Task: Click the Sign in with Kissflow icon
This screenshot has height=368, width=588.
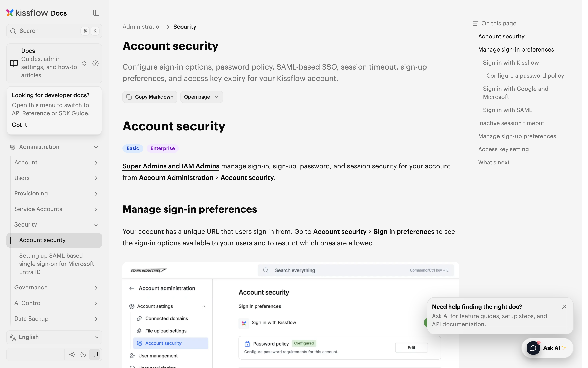Action: pyautogui.click(x=244, y=323)
